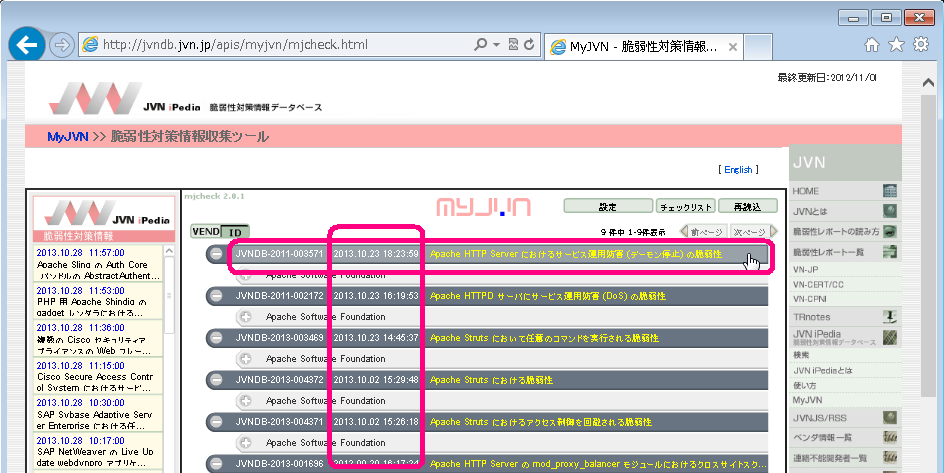944x473 pixels.
Task: Click the search magnifier in address bar
Action: click(x=480, y=45)
